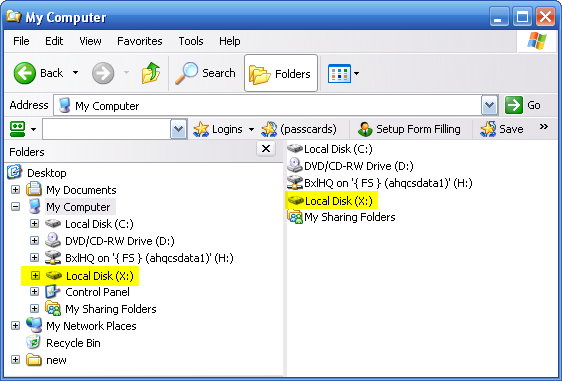Viewport: 562px width, 381px height.
Task: Expand DVD/CD-RW Drive (D:) tree node
Action: pos(34,240)
